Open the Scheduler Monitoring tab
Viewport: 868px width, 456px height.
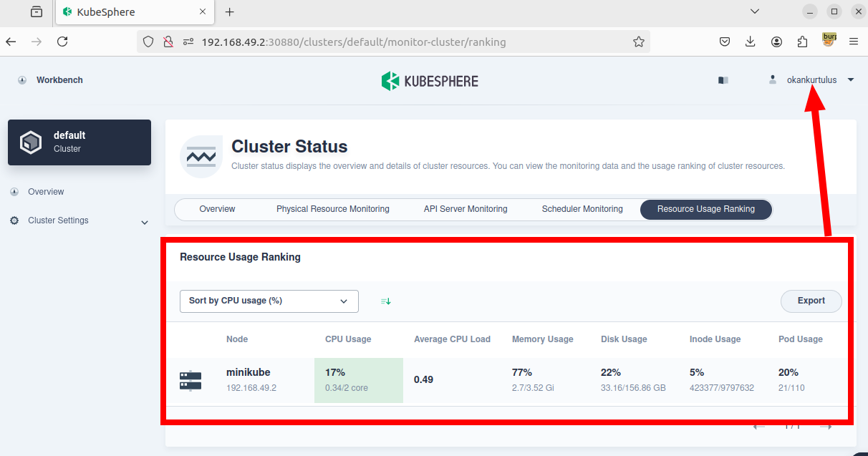pyautogui.click(x=582, y=209)
